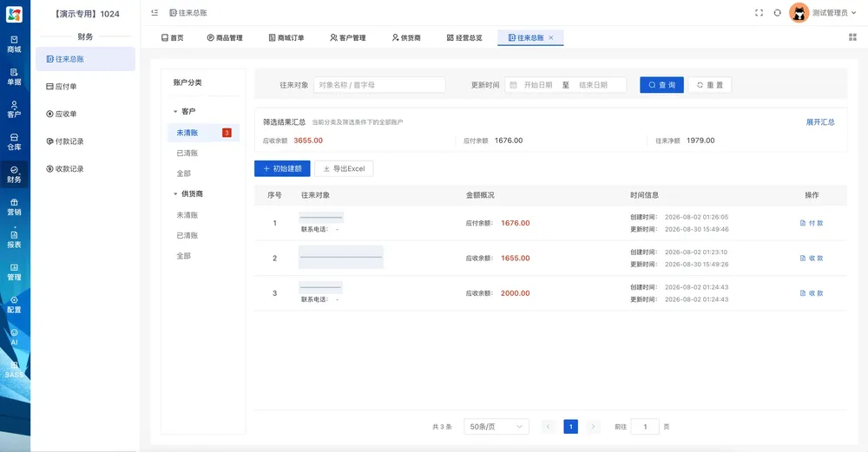The width and height of the screenshot is (868, 452).
Task: Collapse the 供货商 category tree
Action: (175, 193)
